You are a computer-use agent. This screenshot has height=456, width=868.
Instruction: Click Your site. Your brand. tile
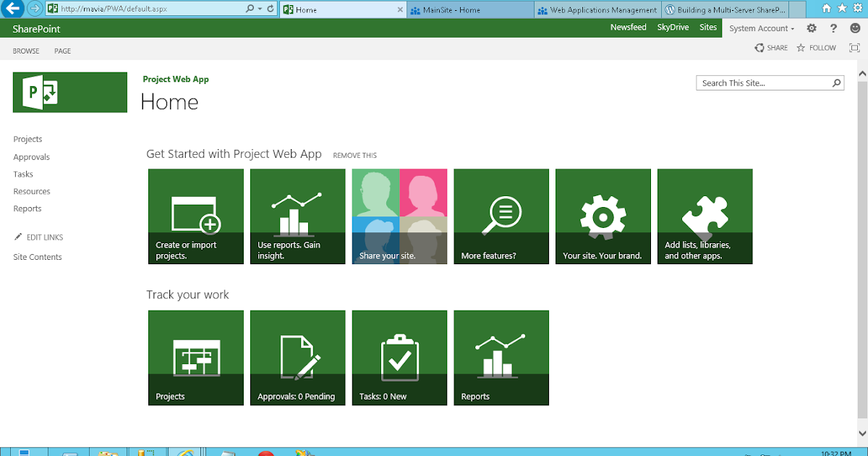pos(603,216)
